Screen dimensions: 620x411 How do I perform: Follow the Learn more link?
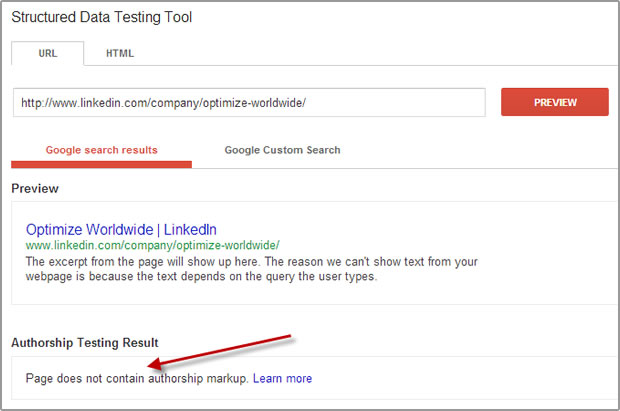click(x=282, y=379)
